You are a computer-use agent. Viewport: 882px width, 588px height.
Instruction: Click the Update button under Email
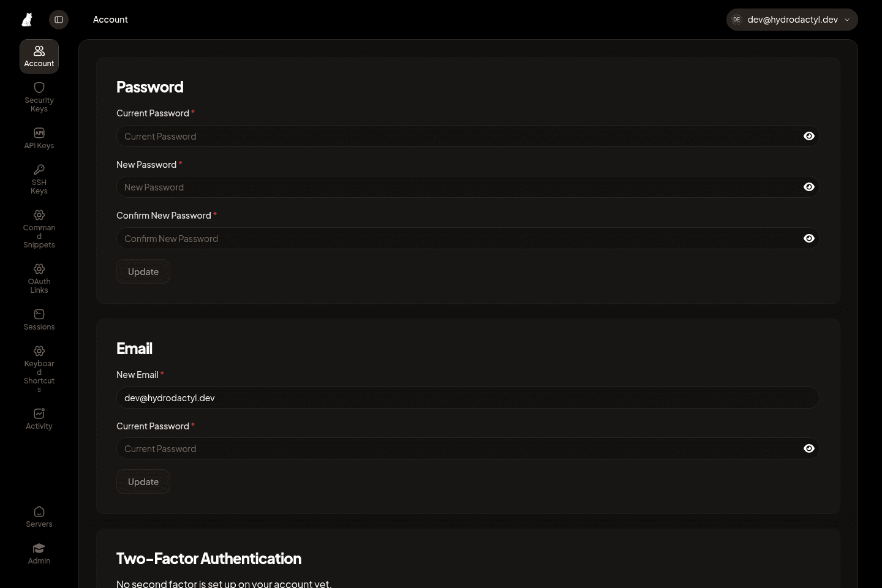pos(143,481)
